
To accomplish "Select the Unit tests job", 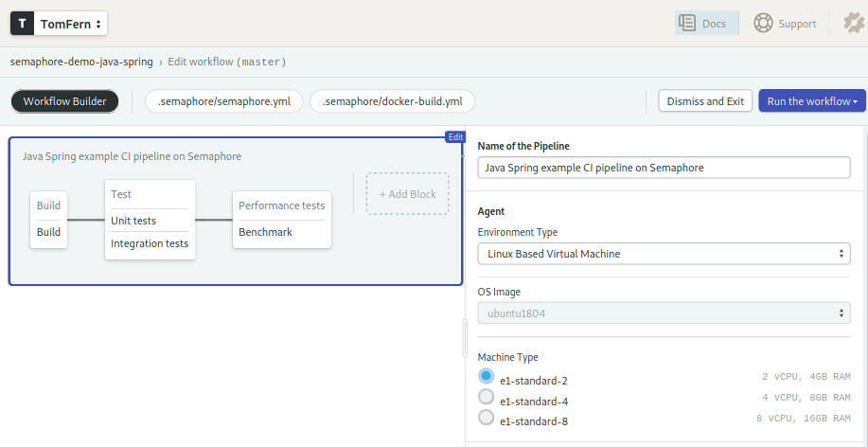I will tap(133, 221).
